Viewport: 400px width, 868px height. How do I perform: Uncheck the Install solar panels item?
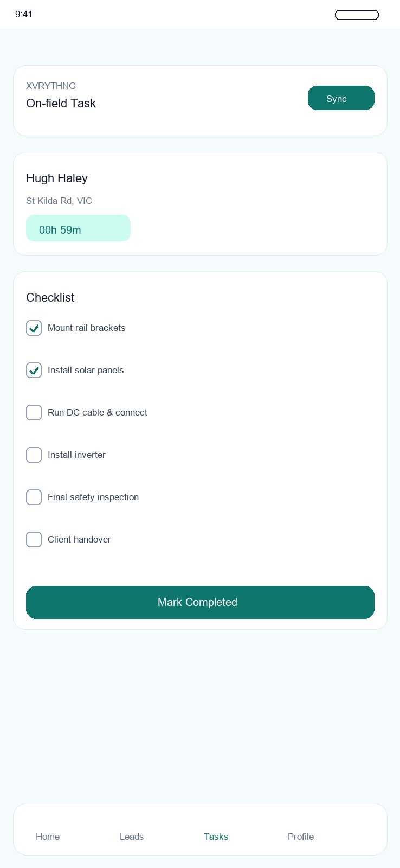coord(34,370)
